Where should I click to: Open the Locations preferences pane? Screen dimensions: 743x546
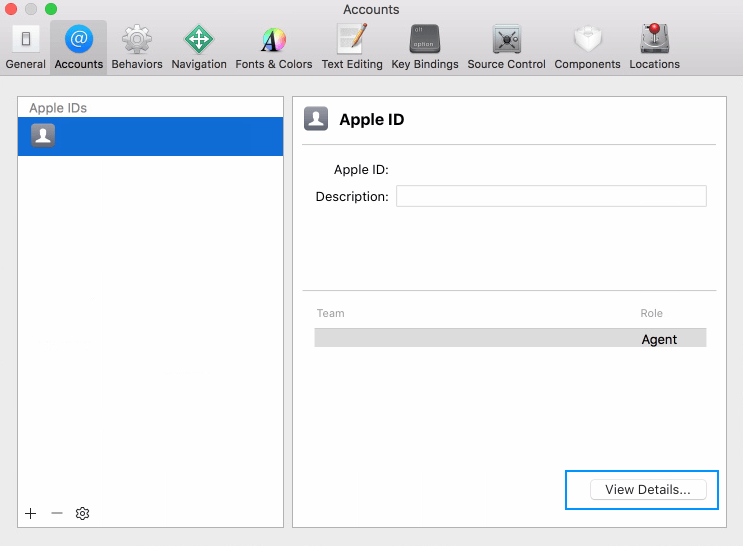pos(654,47)
